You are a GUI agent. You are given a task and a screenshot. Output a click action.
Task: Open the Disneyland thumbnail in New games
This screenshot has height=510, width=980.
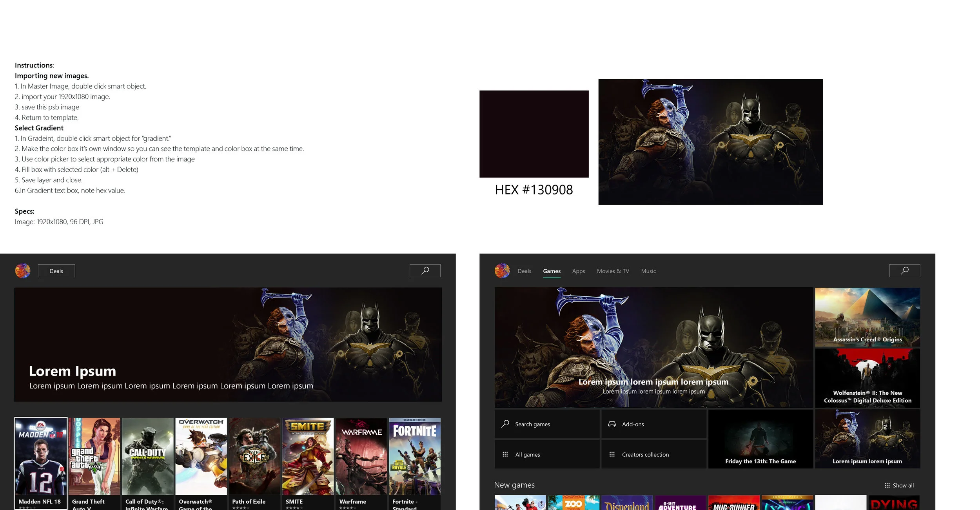point(627,503)
